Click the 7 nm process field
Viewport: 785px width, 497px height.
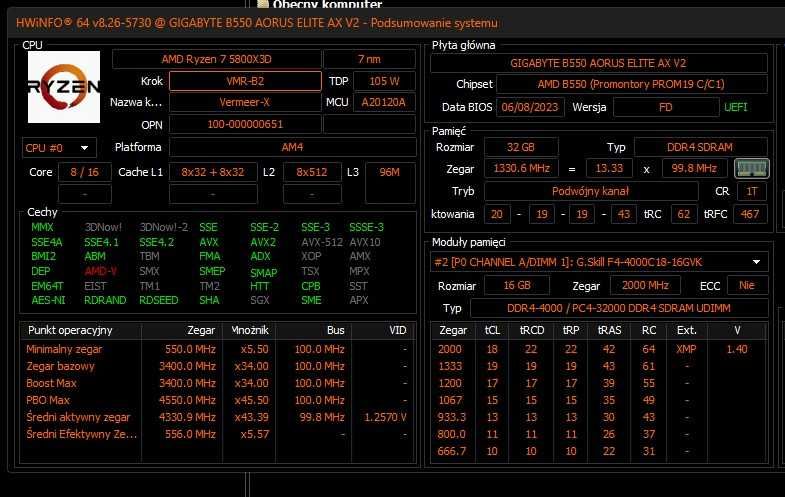369,59
